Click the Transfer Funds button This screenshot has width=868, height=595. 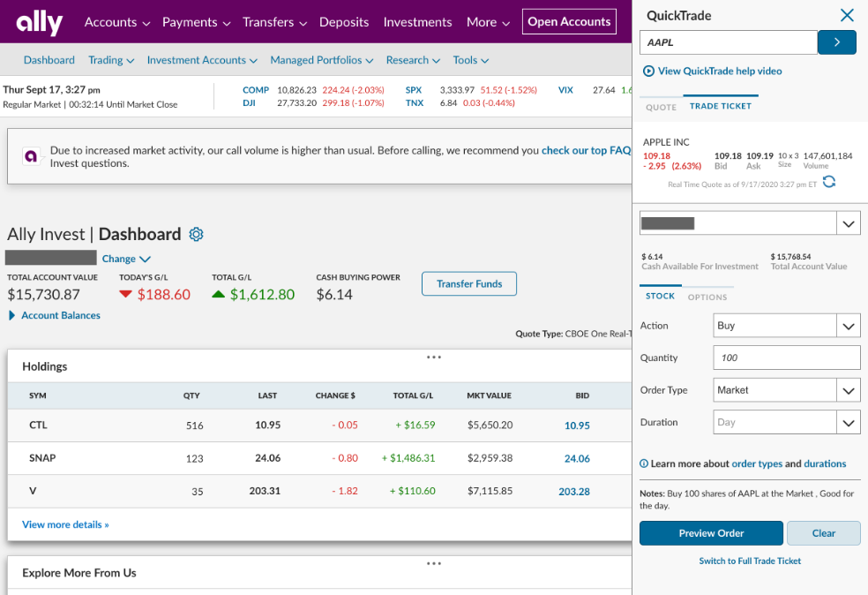point(469,283)
